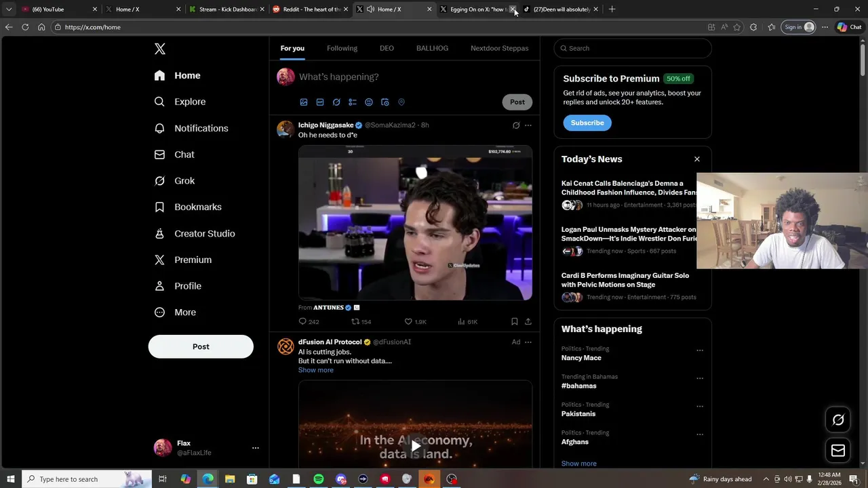This screenshot has height=488, width=868.
Task: Click the large white Post button in the sidebar
Action: pyautogui.click(x=201, y=346)
